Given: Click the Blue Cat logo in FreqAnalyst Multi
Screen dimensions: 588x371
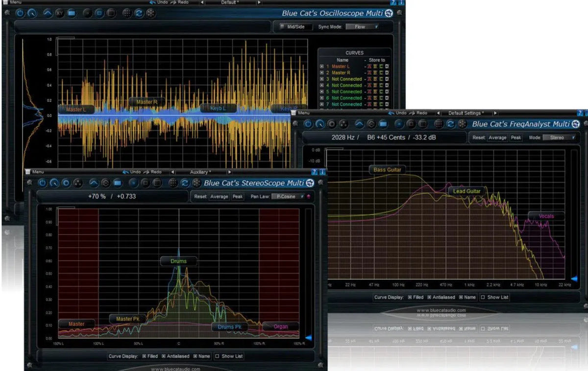Looking at the screenshot, I should [575, 124].
